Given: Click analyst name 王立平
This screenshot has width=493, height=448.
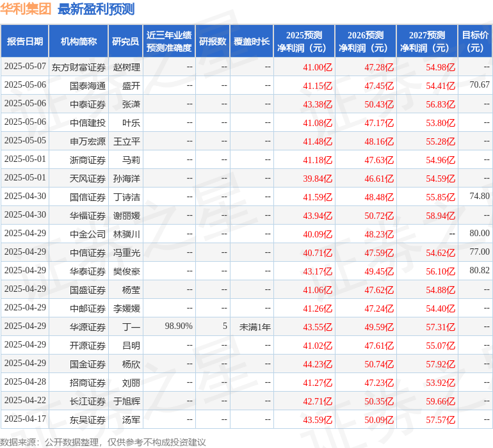Looking at the screenshot, I should point(127,141).
